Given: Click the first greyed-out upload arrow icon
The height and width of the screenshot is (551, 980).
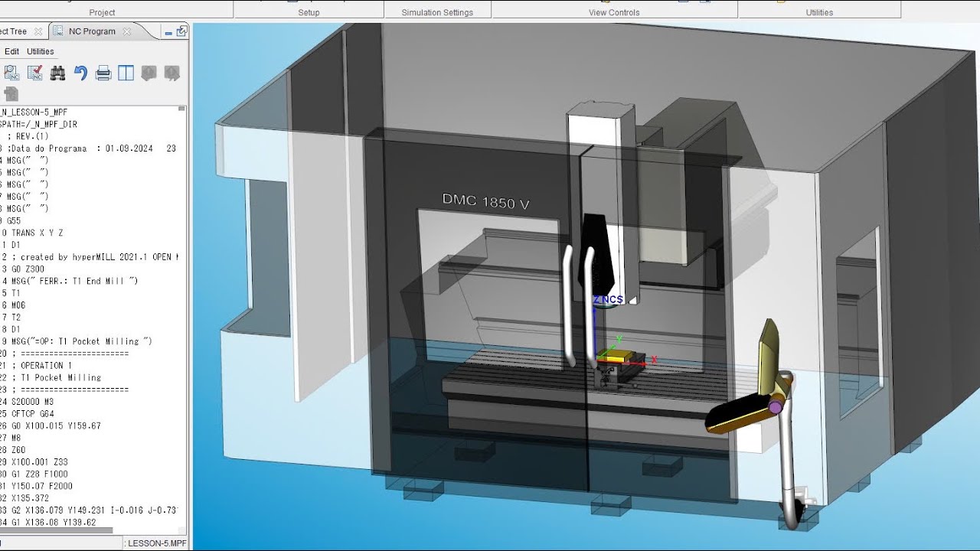Looking at the screenshot, I should [149, 73].
